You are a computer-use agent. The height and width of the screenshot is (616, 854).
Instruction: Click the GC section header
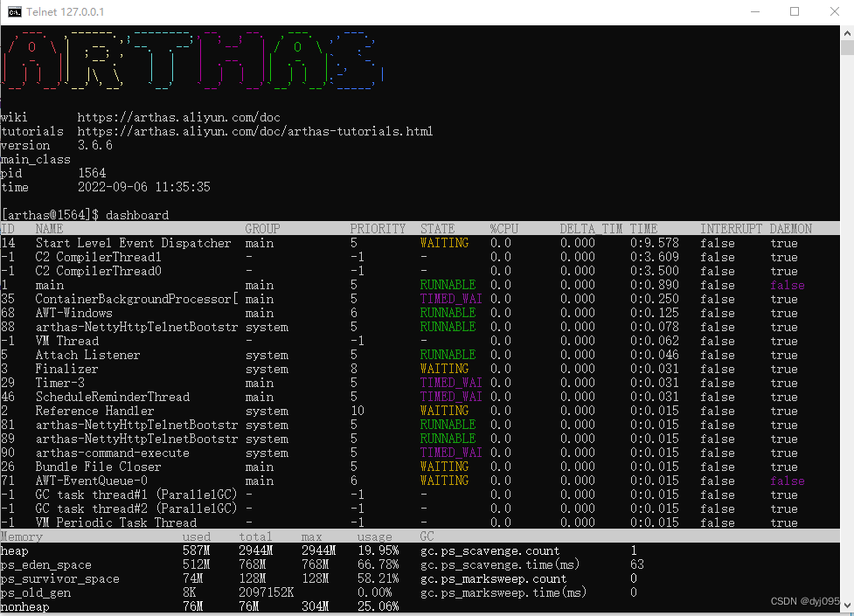427,537
